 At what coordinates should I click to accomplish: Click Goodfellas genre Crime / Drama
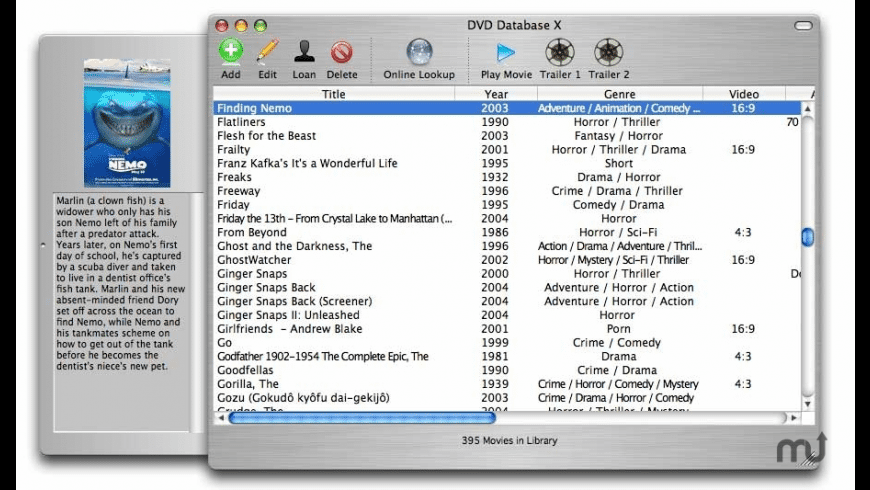pos(617,370)
